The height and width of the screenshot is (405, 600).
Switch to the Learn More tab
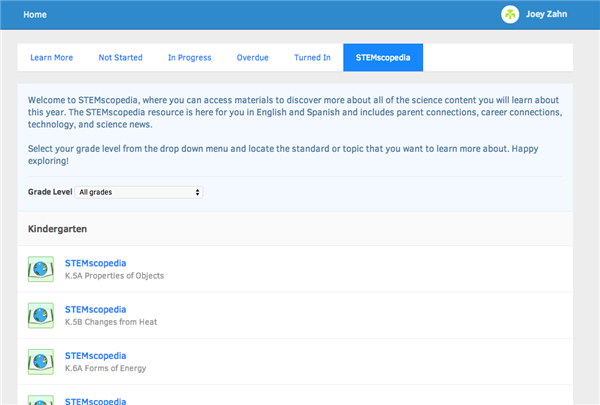51,58
